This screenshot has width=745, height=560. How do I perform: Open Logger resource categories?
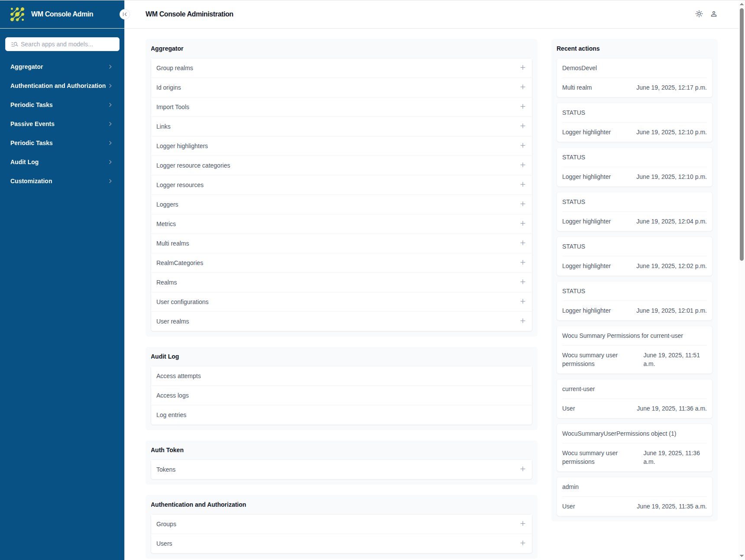coord(193,165)
